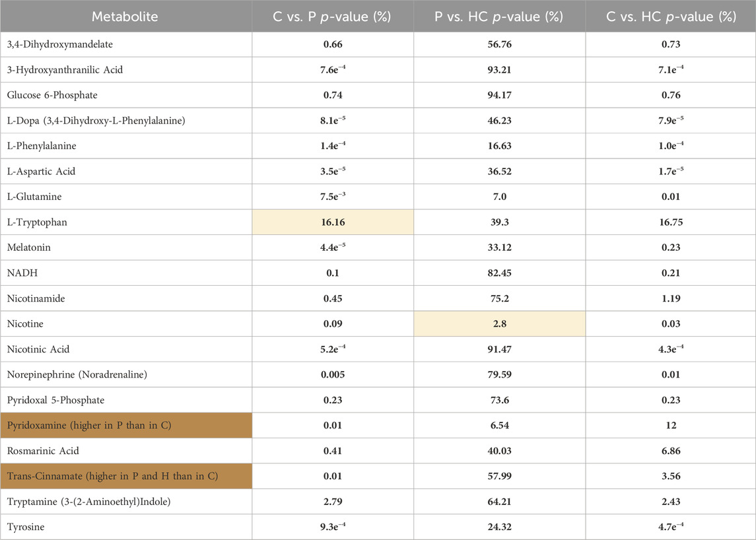The image size is (756, 540).
Task: Click value 6.54 in the Pyridoxamine row
Action: coord(500,425)
